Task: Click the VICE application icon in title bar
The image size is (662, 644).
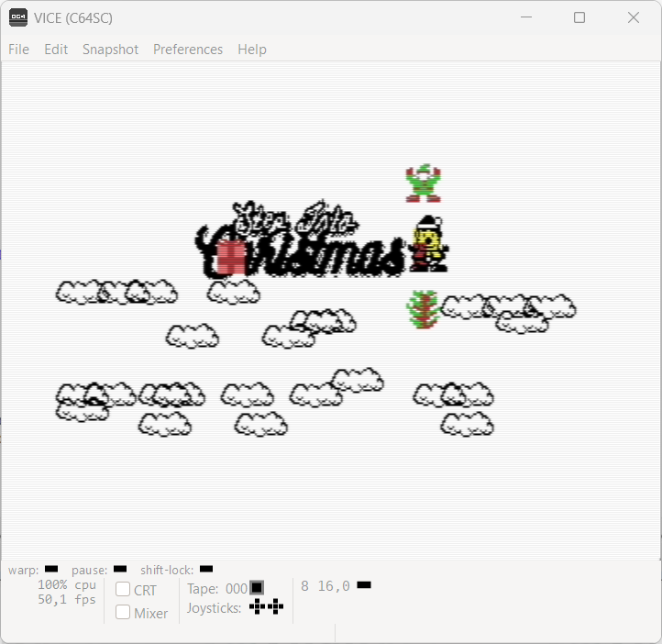Action: [x=18, y=17]
